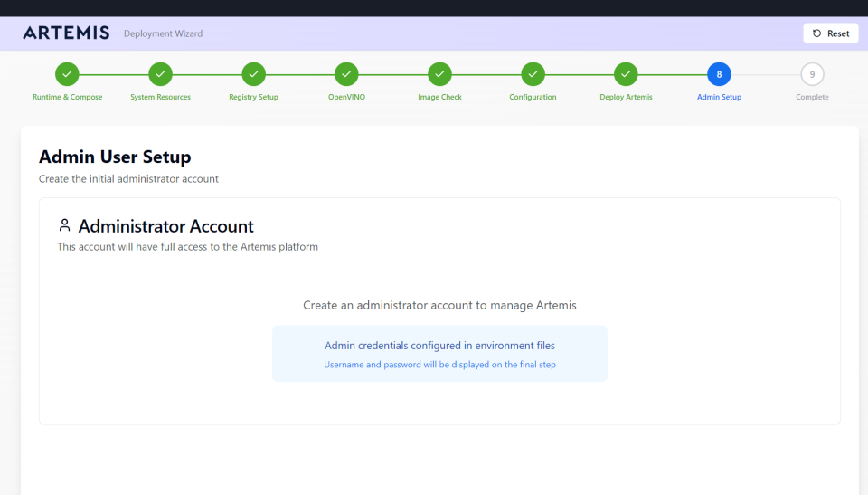Click 'Username and password will be displayed' note
Image resolution: width=868 pixels, height=495 pixels.
(439, 365)
